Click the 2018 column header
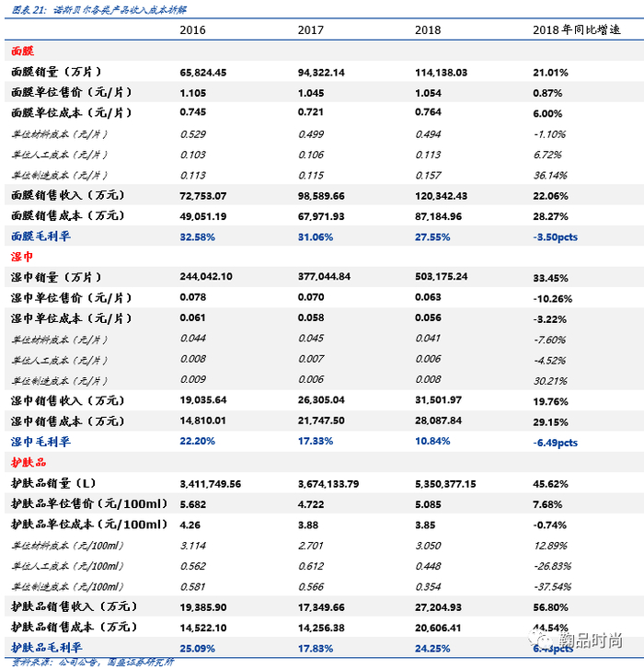Viewport: 644px width, 669px height. pyautogui.click(x=428, y=29)
